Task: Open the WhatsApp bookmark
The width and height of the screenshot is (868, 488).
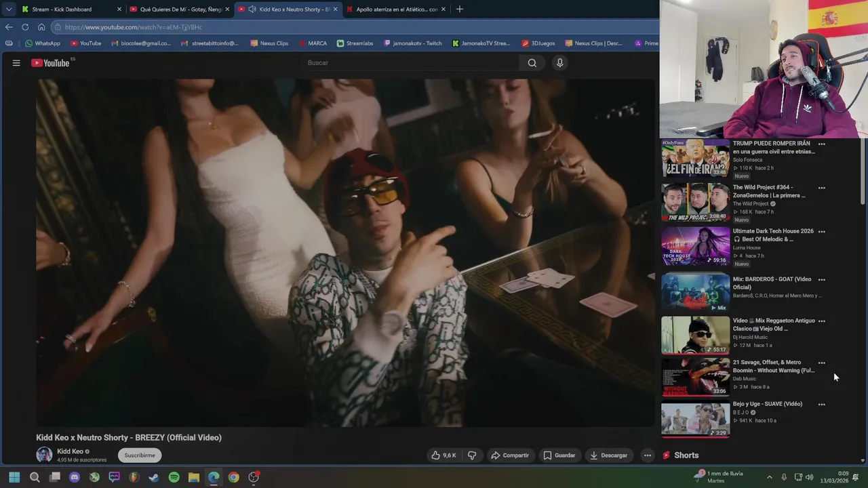Action: pyautogui.click(x=43, y=43)
